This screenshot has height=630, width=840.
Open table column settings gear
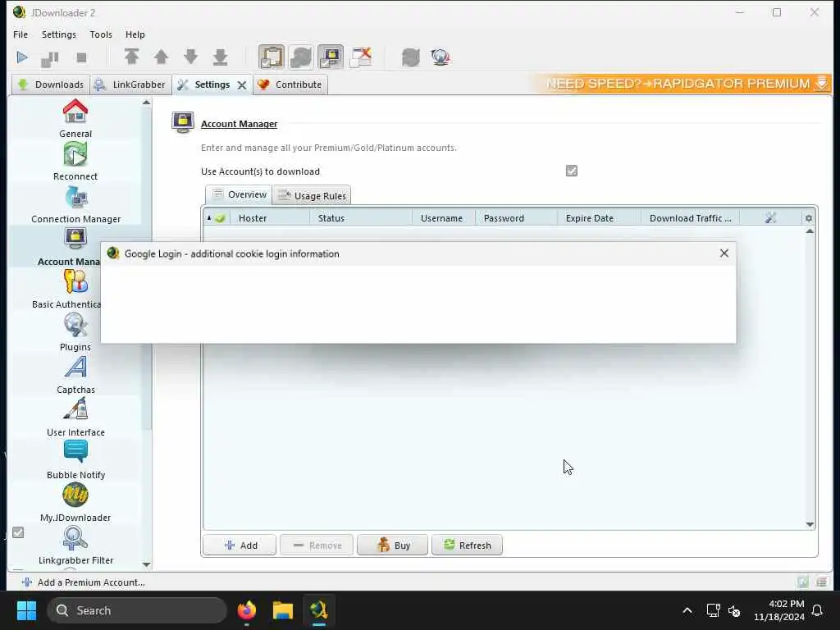pos(808,218)
